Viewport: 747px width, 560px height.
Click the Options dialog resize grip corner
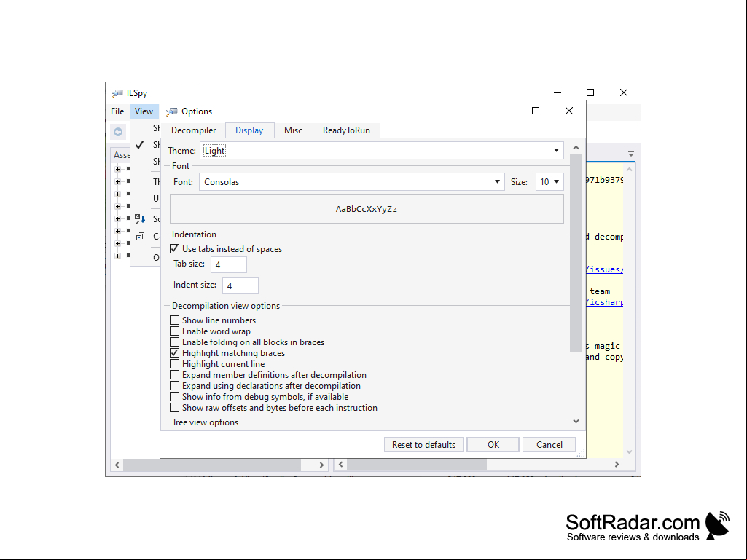581,454
